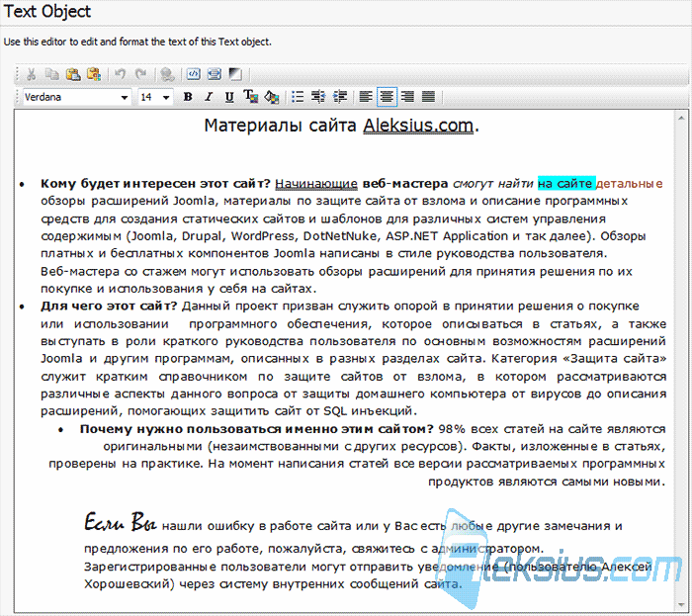Toggle Underline formatting
Viewport: 692px width, 616px height.
tap(229, 97)
